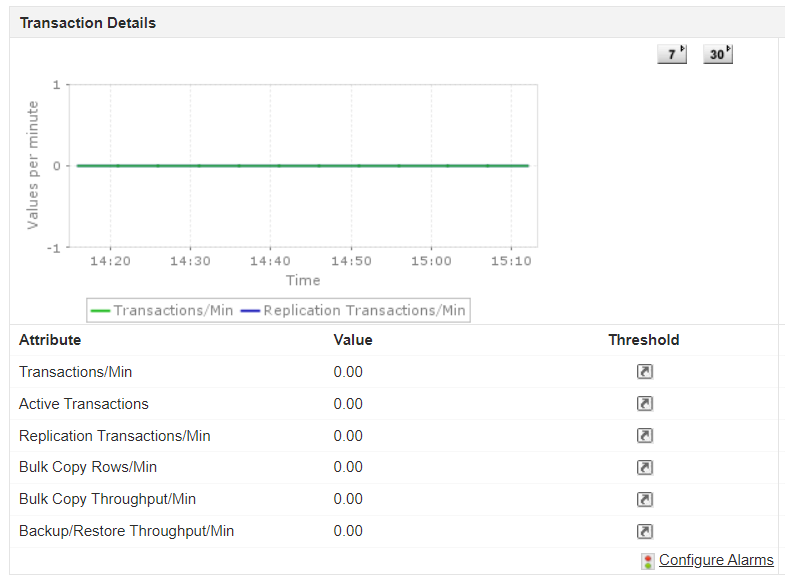Click the Configure Alarms traffic-light icon
785x586 pixels.
click(x=648, y=561)
